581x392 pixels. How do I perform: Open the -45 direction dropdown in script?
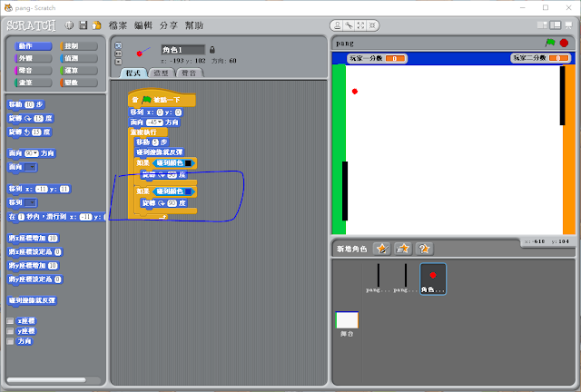pyautogui.click(x=160, y=122)
